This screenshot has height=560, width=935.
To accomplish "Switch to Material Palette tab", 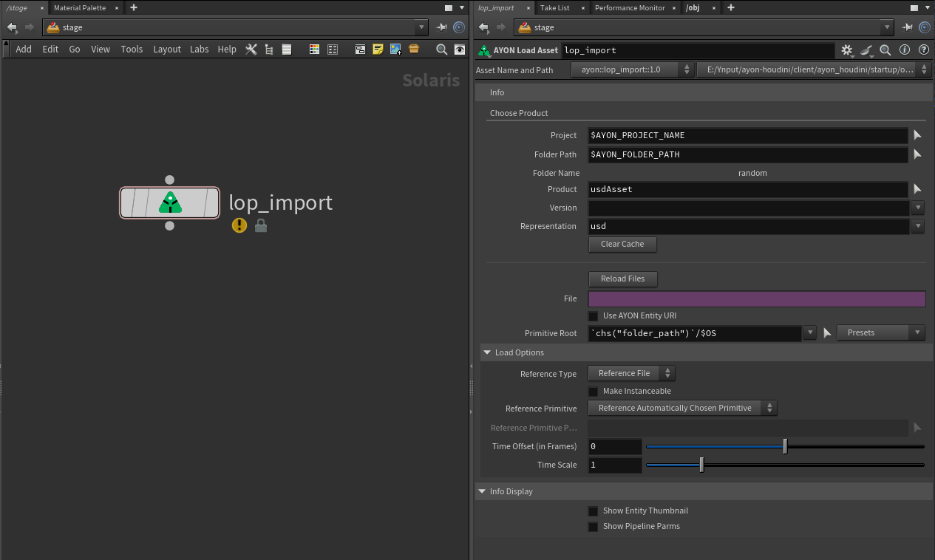I will coord(80,7).
